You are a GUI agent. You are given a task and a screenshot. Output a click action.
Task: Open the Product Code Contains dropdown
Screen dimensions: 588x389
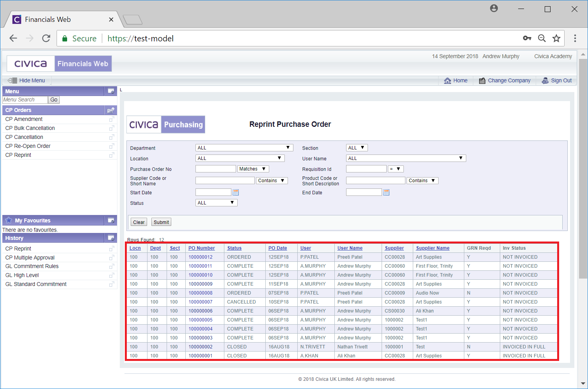pyautogui.click(x=423, y=181)
